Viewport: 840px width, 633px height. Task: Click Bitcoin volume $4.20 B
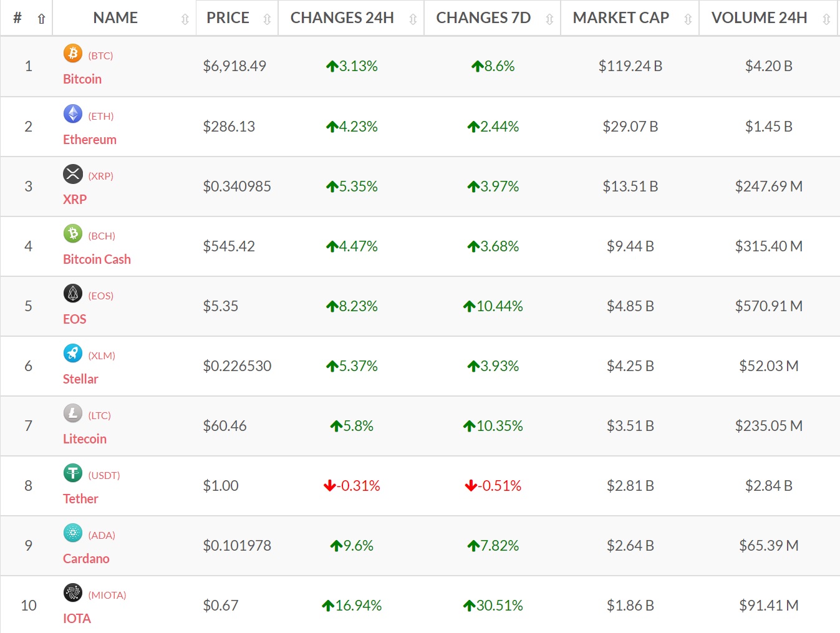pyautogui.click(x=769, y=66)
